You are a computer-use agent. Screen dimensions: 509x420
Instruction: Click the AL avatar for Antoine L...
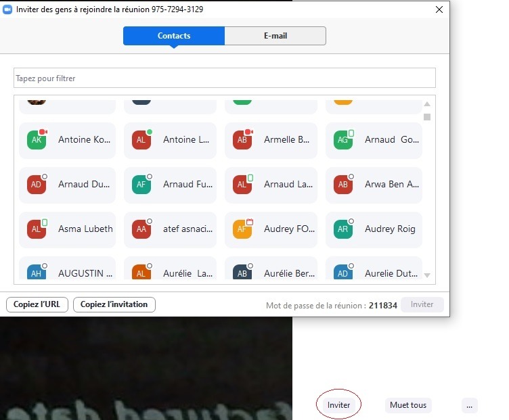click(141, 140)
